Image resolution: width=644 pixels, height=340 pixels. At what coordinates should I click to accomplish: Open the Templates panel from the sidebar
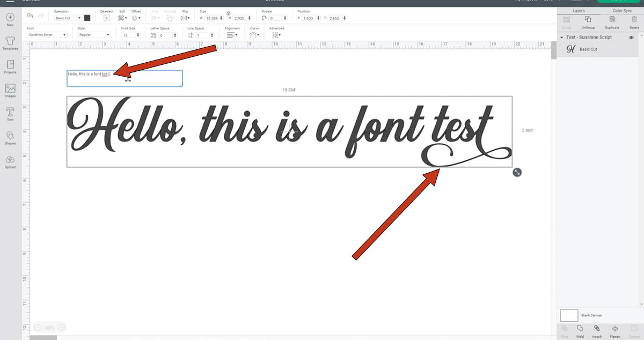[x=10, y=42]
